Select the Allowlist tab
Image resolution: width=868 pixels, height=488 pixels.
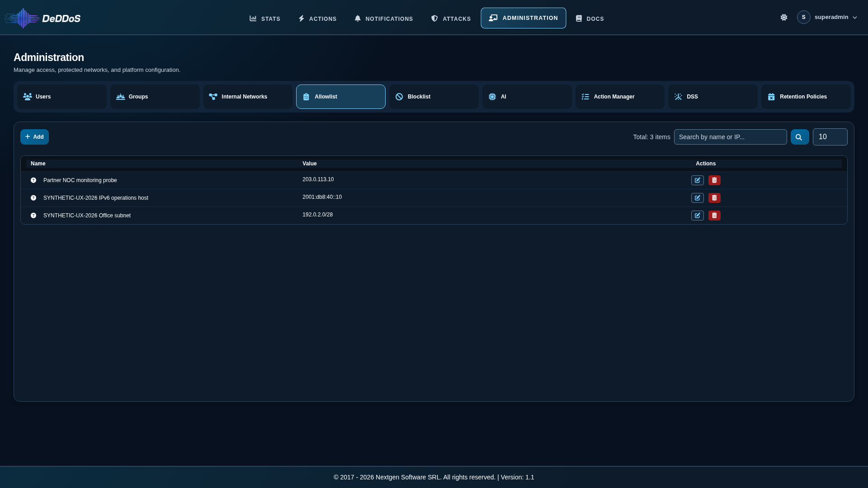341,97
